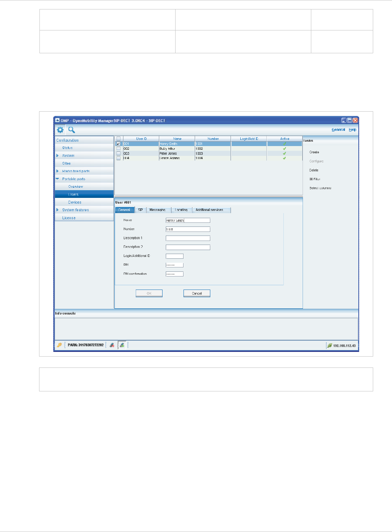Sort by the Login/Add ID column header
This screenshot has height=532, width=392.
point(249,139)
